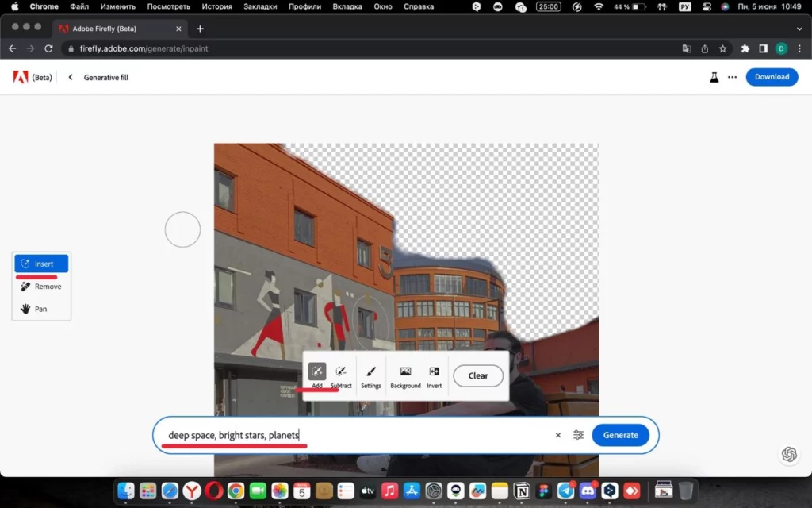Bookmark this page with the star

coord(722,48)
